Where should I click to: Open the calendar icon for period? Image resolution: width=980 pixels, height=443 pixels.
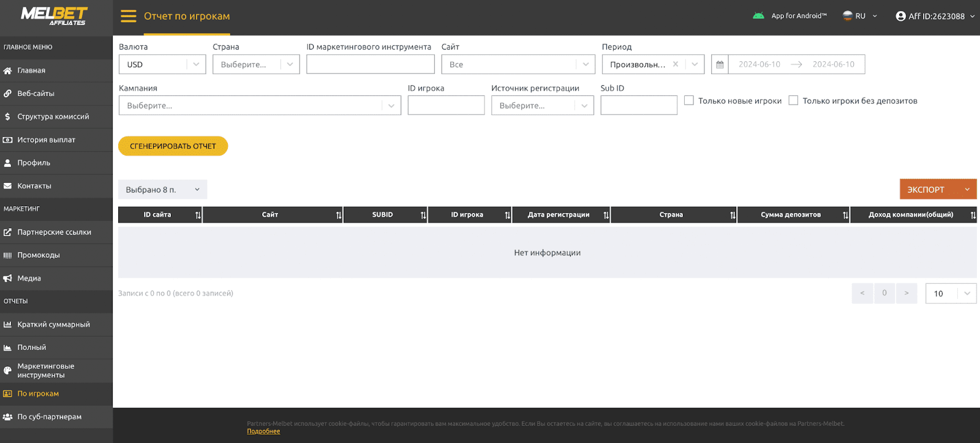click(x=720, y=64)
